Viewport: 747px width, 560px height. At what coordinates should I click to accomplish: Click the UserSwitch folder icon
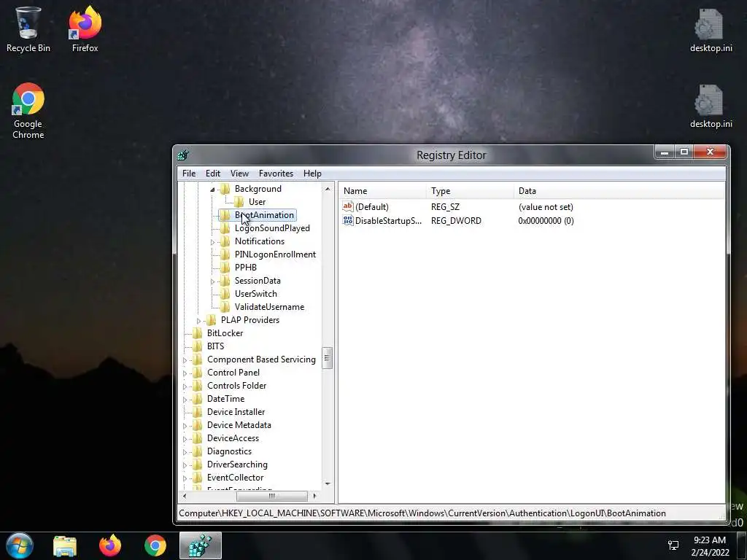click(x=225, y=293)
